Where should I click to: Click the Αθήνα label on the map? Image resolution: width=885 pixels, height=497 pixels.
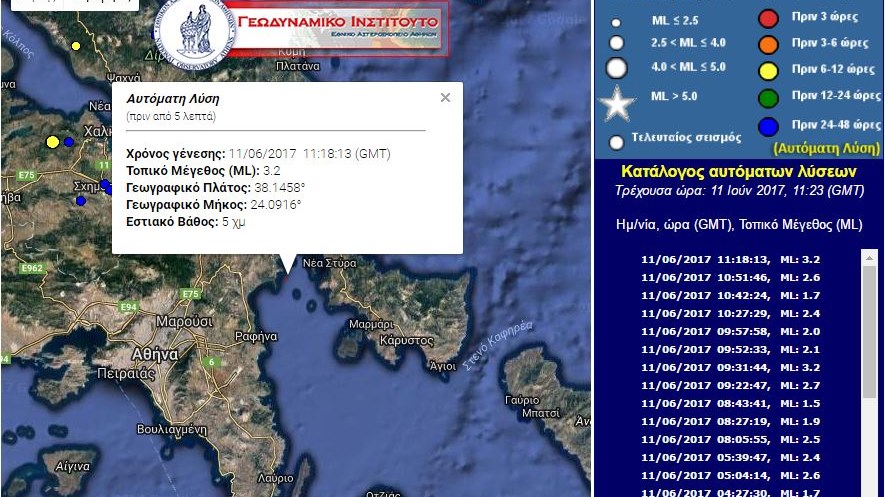(155, 355)
